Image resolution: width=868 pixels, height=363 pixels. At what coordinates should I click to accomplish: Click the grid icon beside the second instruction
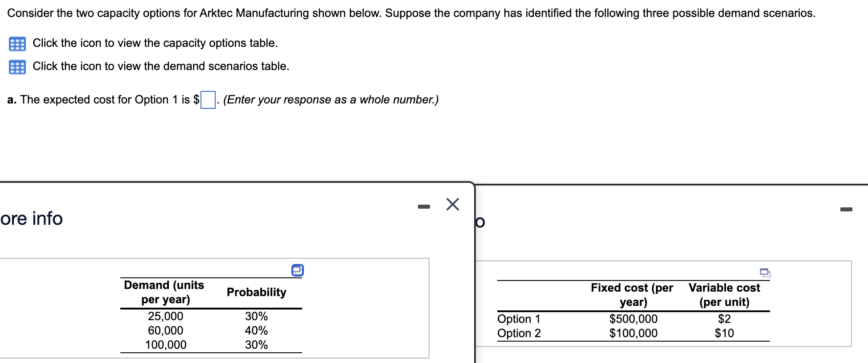[17, 67]
